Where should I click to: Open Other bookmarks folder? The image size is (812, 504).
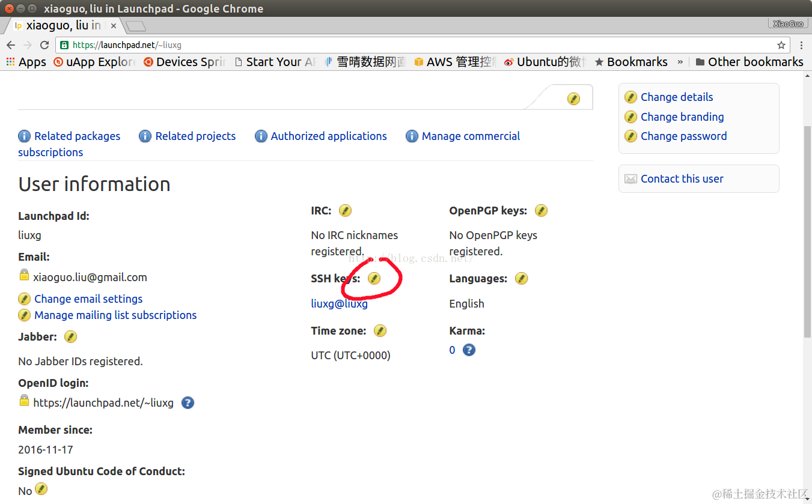(749, 62)
